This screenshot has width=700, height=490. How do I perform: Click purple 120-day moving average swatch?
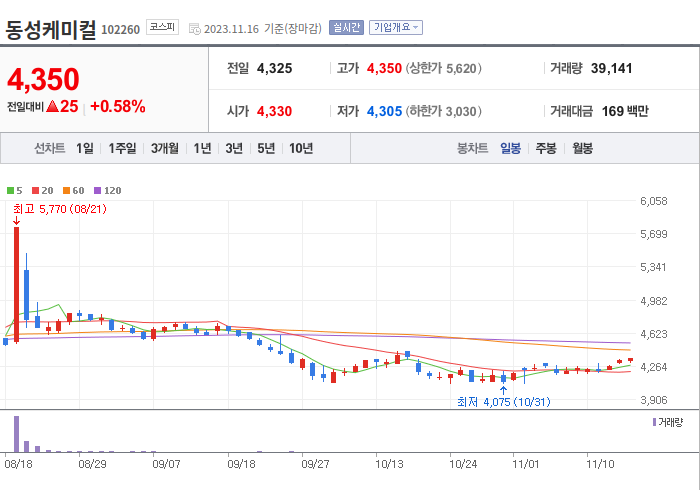point(97,191)
